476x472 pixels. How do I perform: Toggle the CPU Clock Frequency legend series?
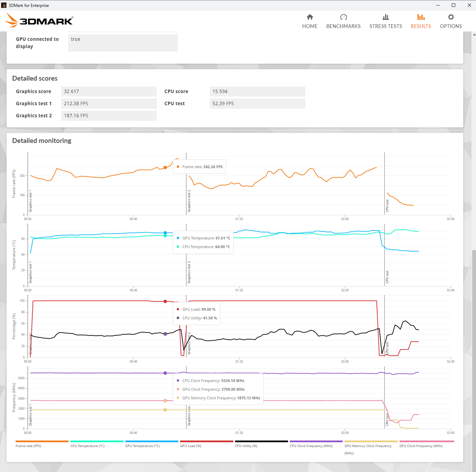tap(316, 444)
